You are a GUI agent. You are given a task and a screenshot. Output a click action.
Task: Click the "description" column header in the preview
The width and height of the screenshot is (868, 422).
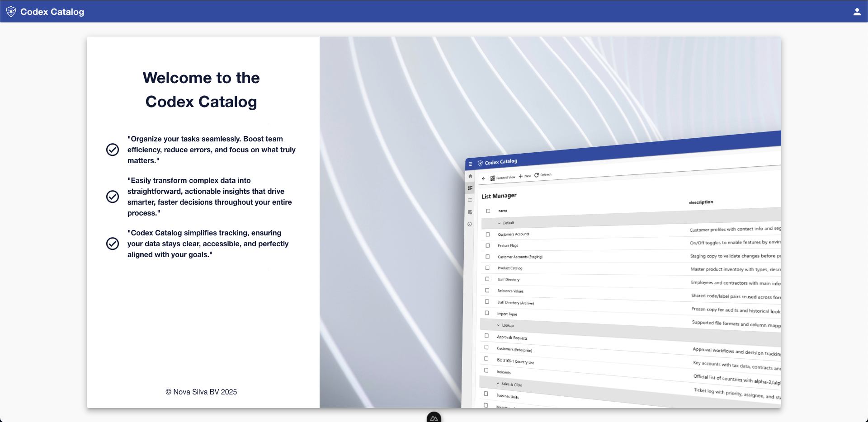pos(701,202)
